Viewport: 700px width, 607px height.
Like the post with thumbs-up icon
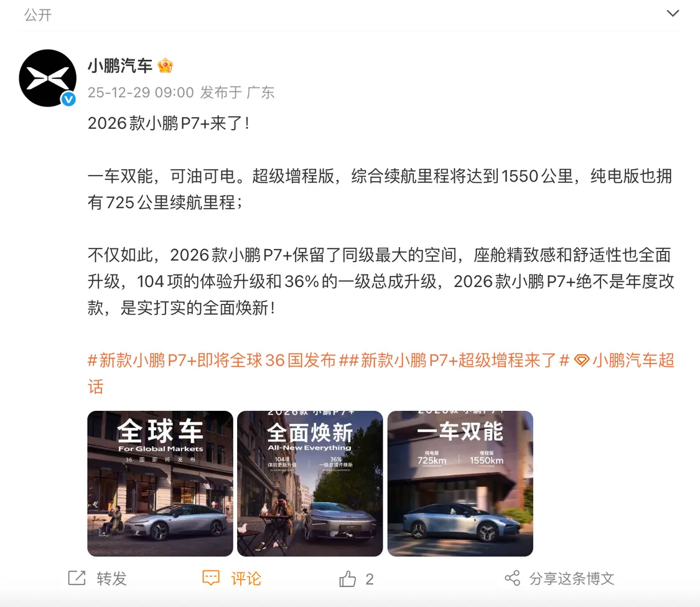tap(347, 578)
